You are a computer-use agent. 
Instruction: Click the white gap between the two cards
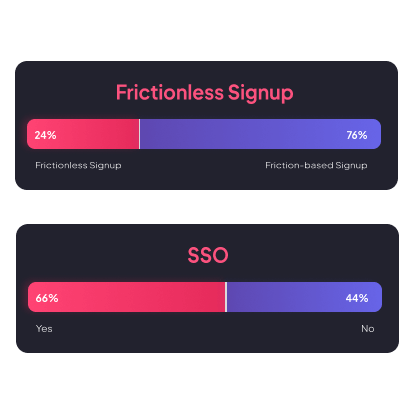tap(207, 207)
